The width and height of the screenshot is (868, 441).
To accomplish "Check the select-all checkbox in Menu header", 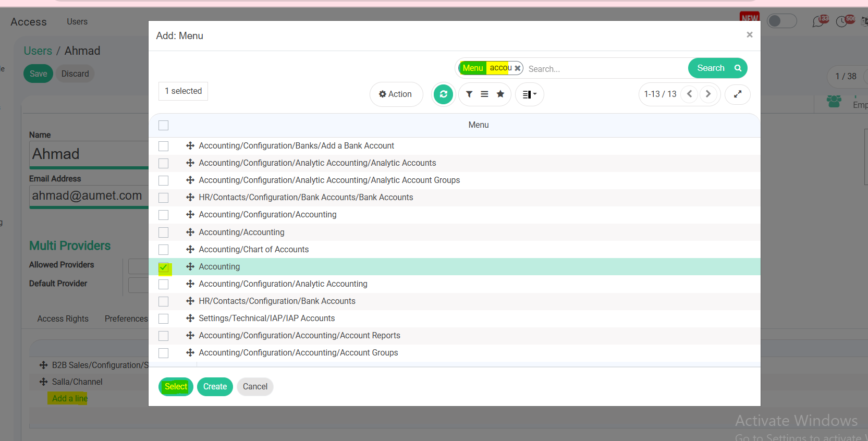I will tap(164, 126).
